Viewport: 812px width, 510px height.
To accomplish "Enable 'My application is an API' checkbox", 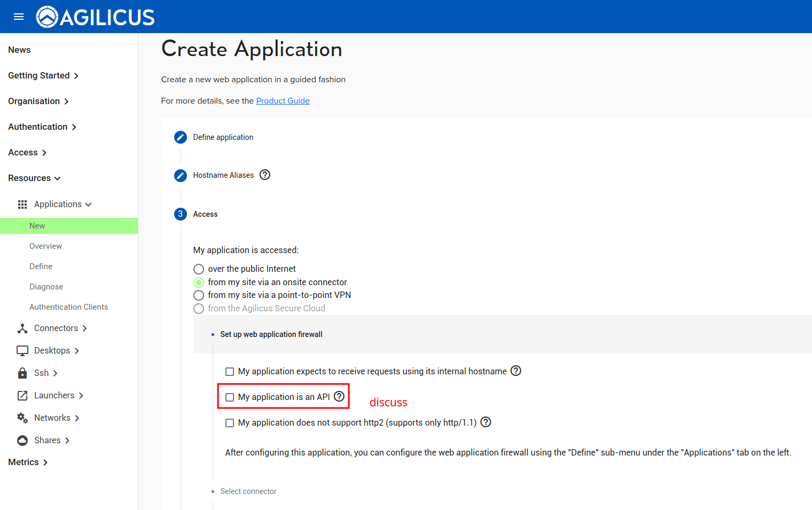I will (230, 397).
